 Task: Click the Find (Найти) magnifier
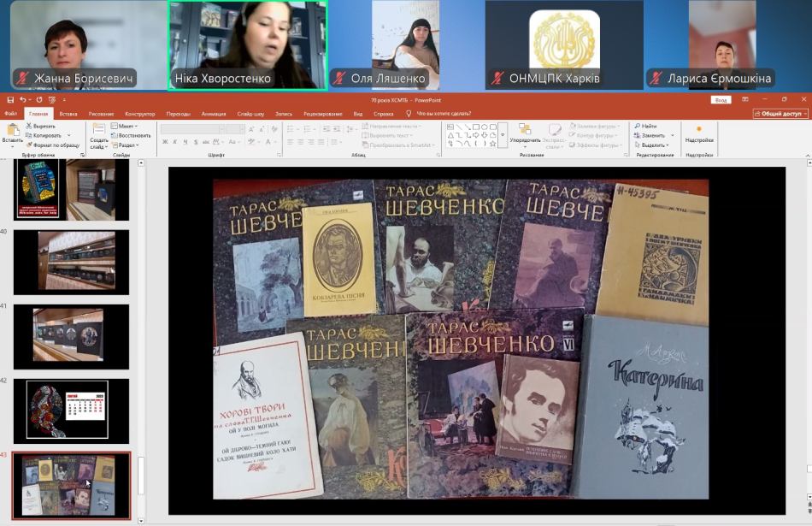(646, 126)
